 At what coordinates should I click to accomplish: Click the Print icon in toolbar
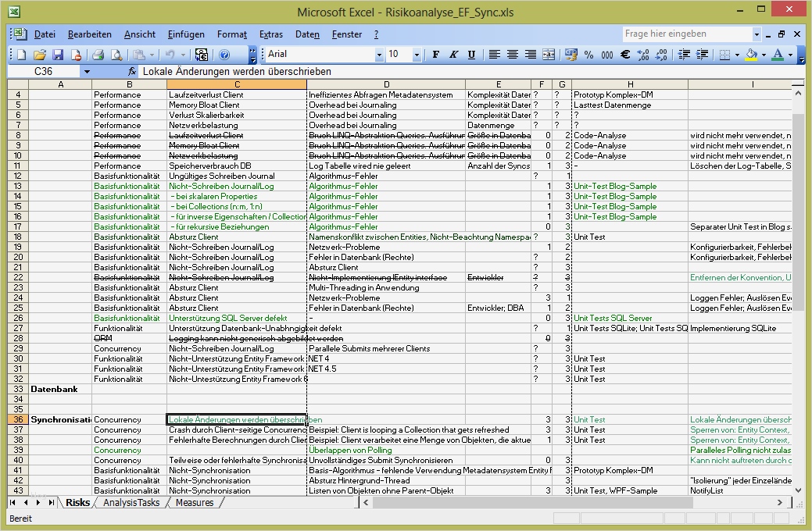pyautogui.click(x=98, y=55)
